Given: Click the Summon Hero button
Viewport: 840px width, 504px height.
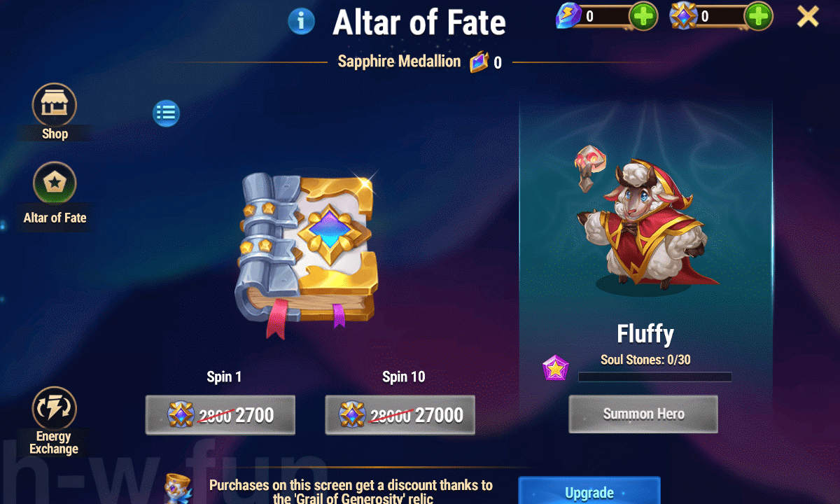Looking at the screenshot, I should click(x=643, y=414).
